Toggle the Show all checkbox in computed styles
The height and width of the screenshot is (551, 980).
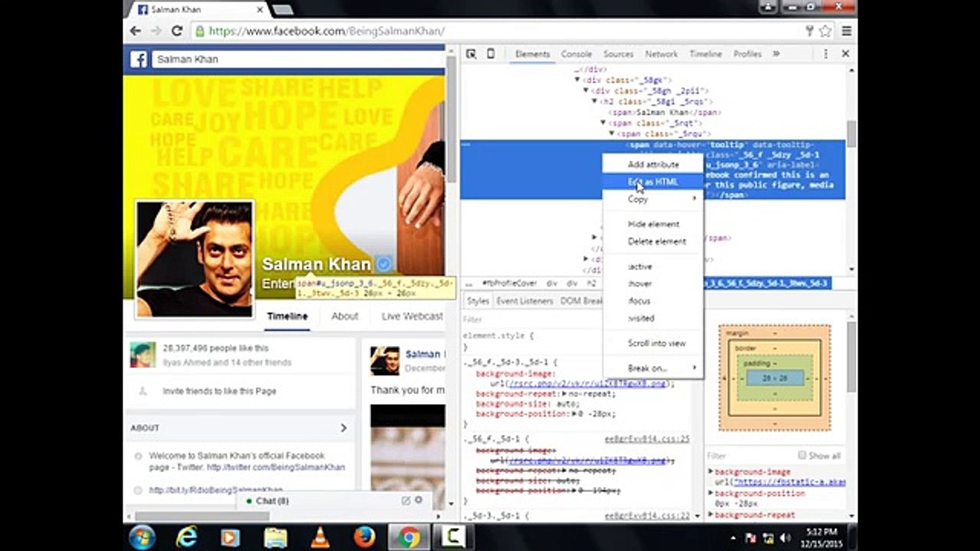pos(802,455)
